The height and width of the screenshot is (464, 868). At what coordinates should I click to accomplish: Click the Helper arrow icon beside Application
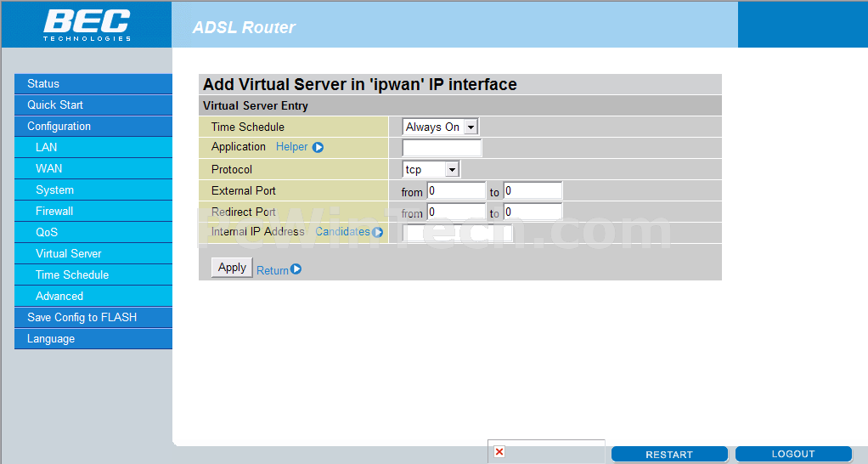pyautogui.click(x=318, y=147)
